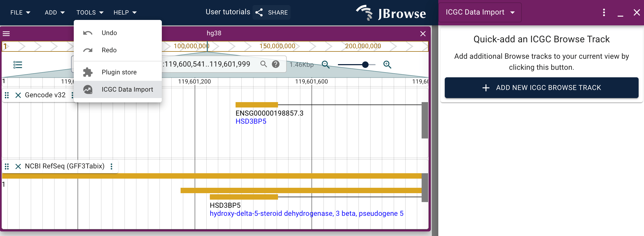Open the HELP menu
Image resolution: width=644 pixels, height=236 pixels.
(x=125, y=12)
